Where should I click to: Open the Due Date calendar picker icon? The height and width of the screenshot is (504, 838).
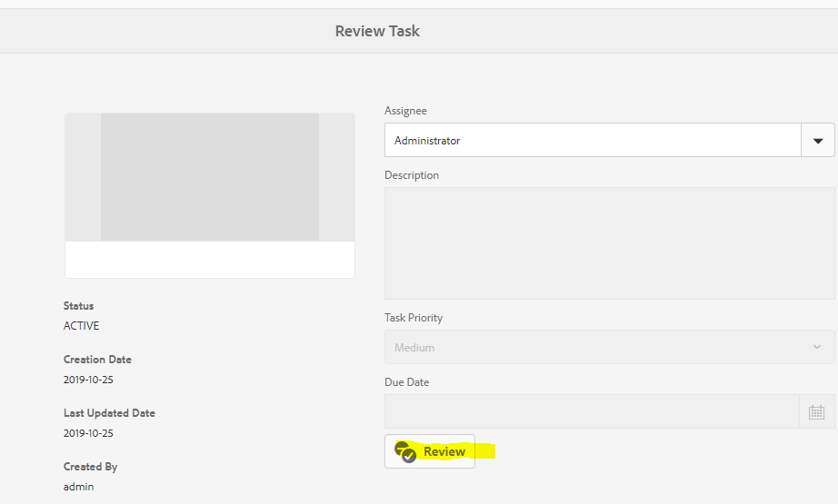point(816,412)
